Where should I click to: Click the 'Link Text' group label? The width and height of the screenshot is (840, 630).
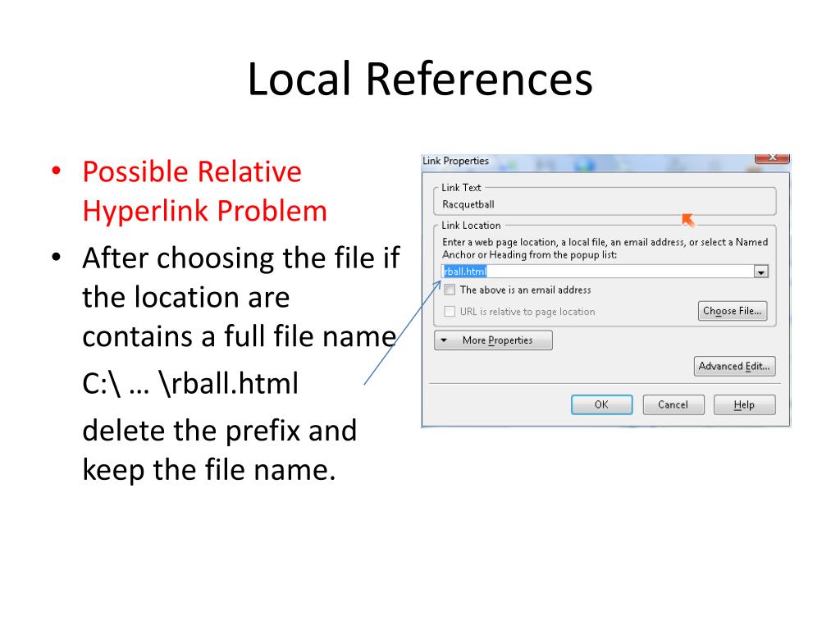pos(461,188)
